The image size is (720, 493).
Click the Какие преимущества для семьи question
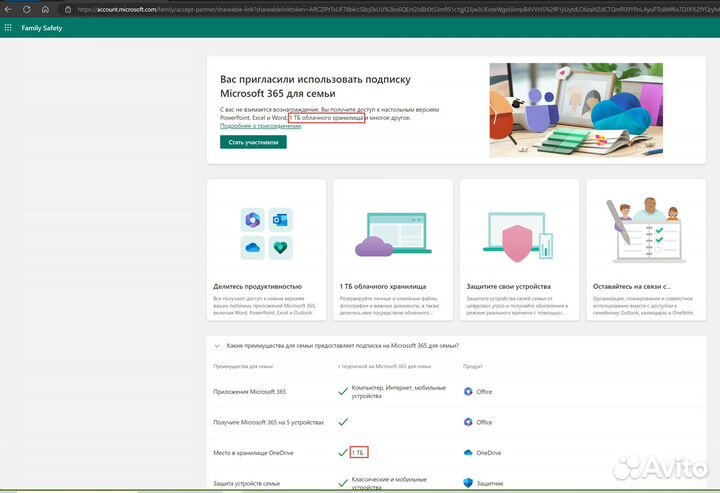[x=343, y=346]
